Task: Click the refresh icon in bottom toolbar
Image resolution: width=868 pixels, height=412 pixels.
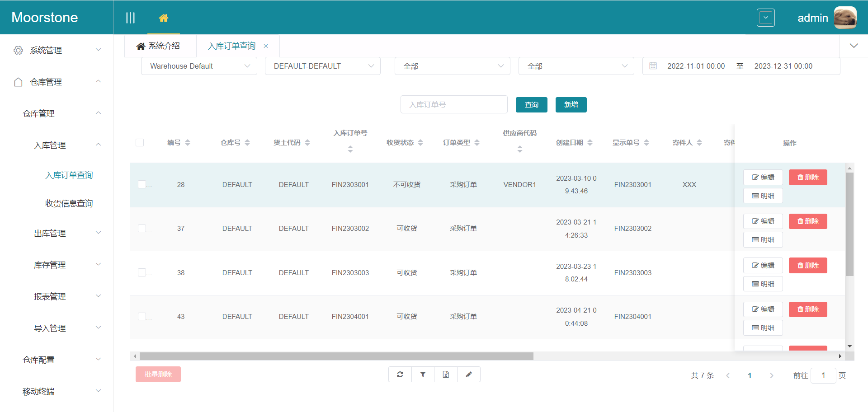Action: 400,375
